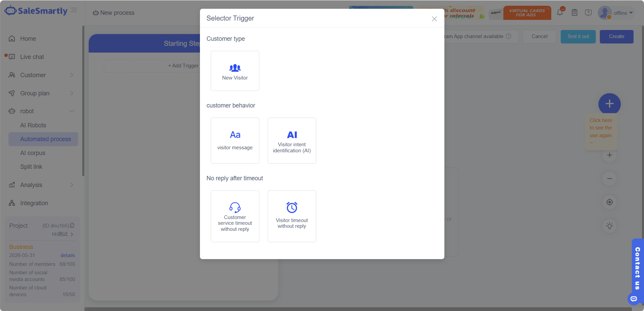Select the New Visitor trigger card
The height and width of the screenshot is (311, 644).
pyautogui.click(x=235, y=71)
